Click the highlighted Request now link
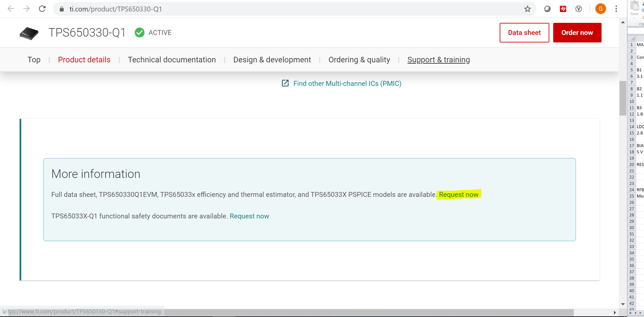The height and width of the screenshot is (317, 644). click(x=459, y=195)
